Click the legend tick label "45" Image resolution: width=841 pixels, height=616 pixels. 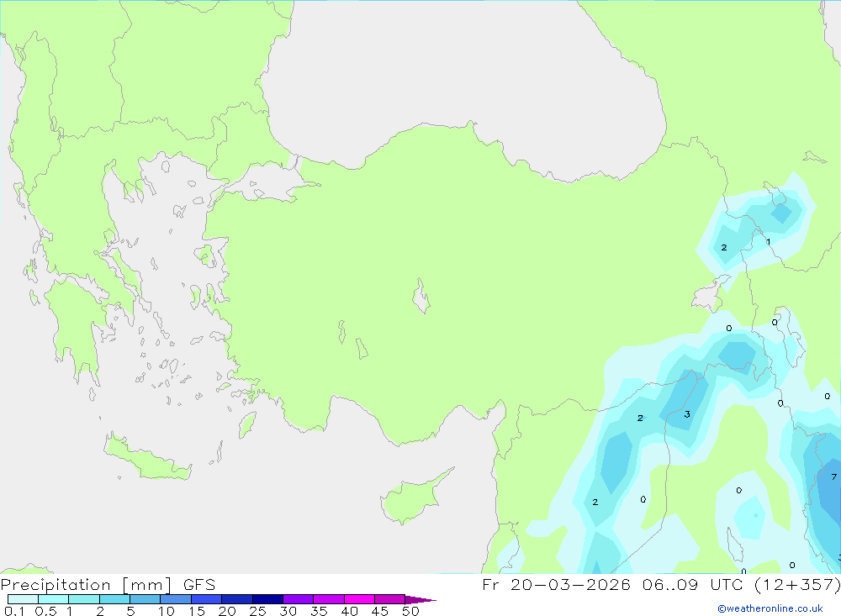(x=380, y=611)
